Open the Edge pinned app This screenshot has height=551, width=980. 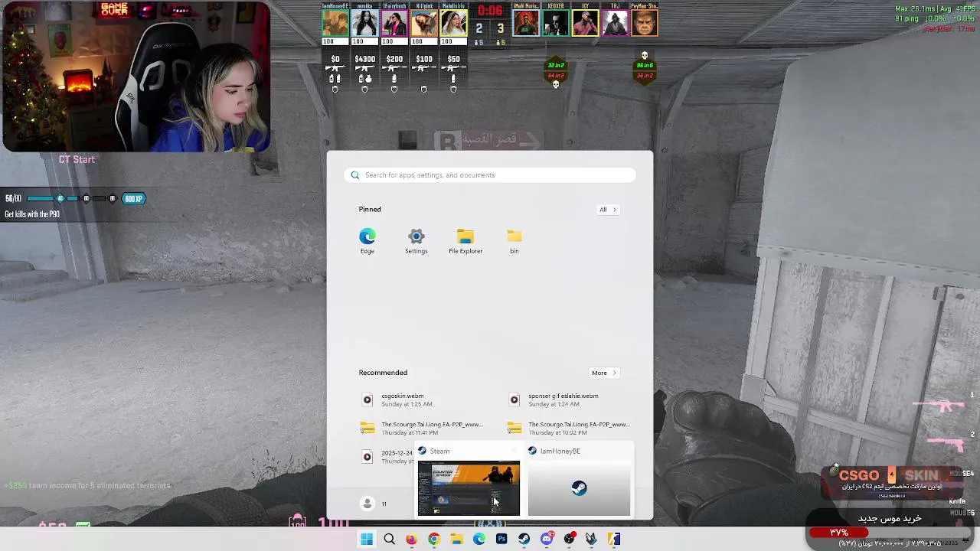[367, 240]
